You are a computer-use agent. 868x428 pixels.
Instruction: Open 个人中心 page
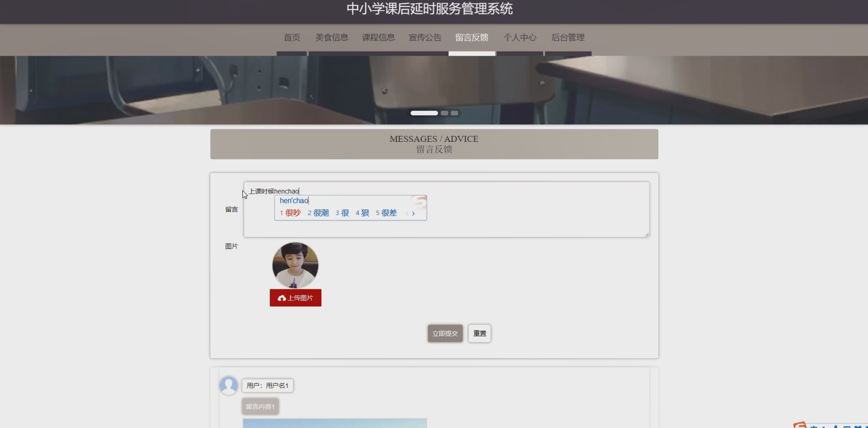[x=519, y=38]
